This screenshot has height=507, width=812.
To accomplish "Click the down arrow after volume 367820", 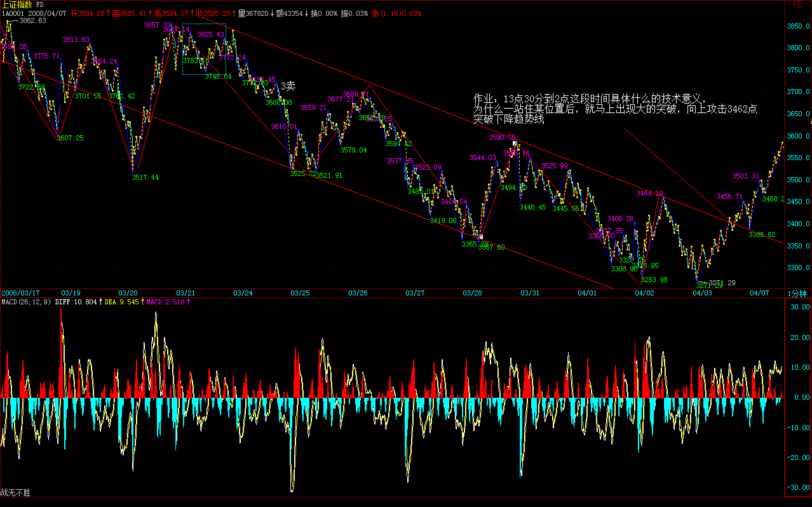I will click(x=272, y=13).
